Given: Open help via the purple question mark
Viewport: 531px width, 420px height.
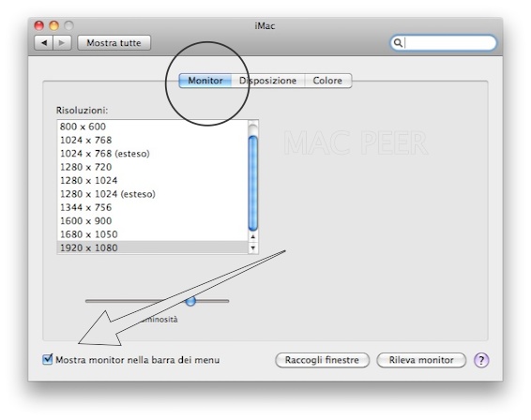Looking at the screenshot, I should [481, 360].
